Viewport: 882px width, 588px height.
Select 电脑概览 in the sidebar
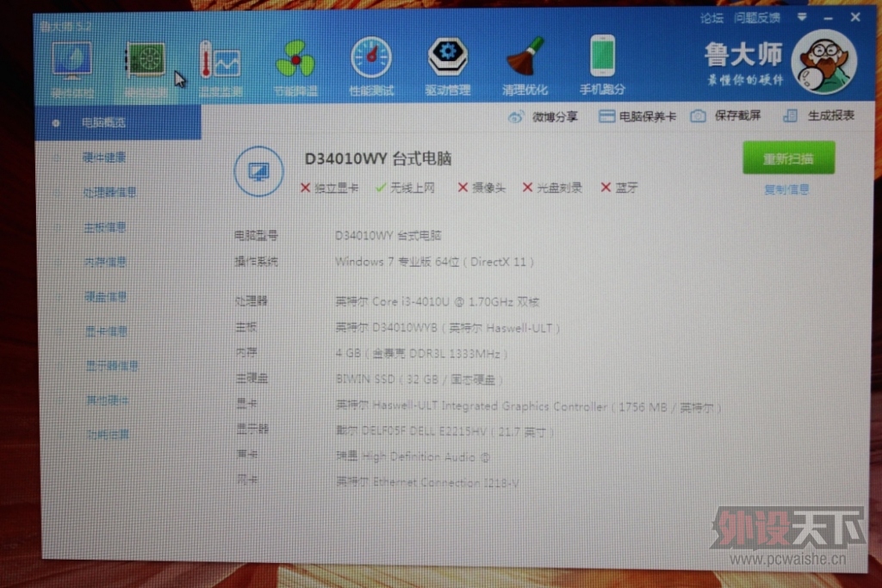[x=118, y=122]
